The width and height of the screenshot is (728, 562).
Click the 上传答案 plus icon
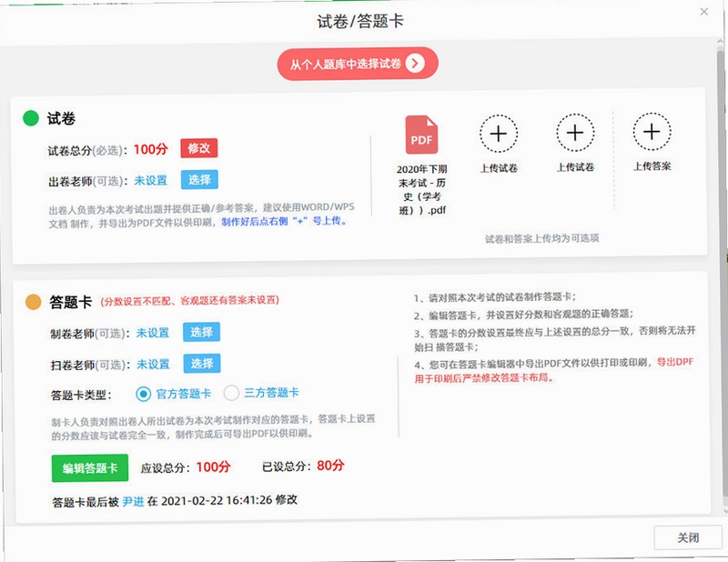pyautogui.click(x=652, y=132)
